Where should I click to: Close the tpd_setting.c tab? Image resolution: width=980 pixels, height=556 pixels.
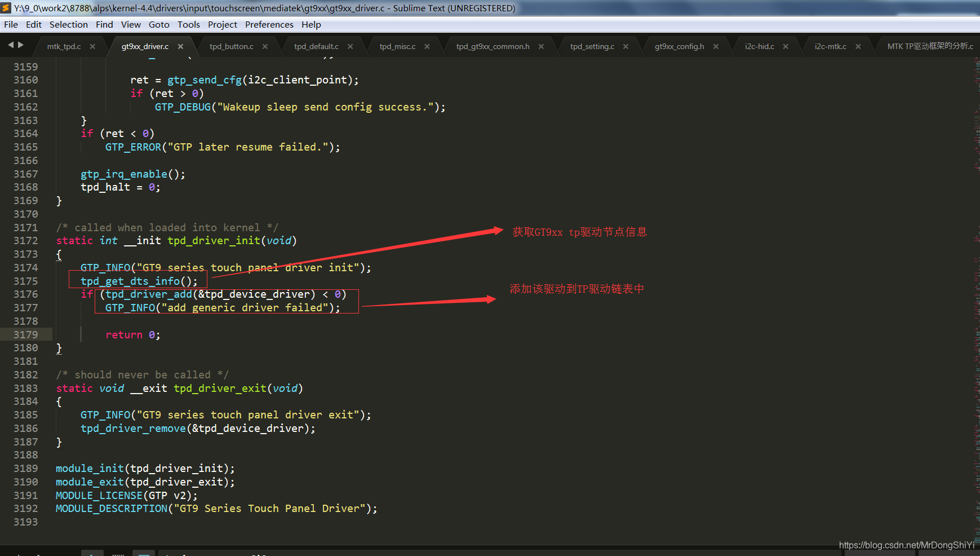pos(626,46)
